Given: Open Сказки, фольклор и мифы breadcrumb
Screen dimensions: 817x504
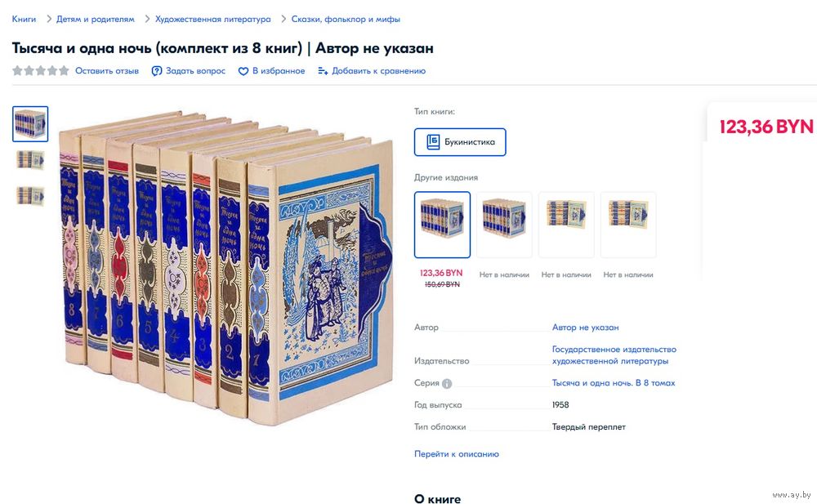Looking at the screenshot, I should tap(346, 20).
